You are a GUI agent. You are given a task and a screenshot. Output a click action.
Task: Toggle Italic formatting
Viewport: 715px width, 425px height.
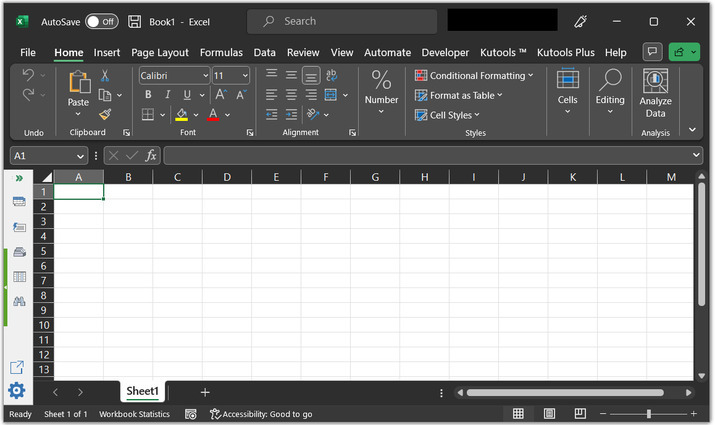168,95
